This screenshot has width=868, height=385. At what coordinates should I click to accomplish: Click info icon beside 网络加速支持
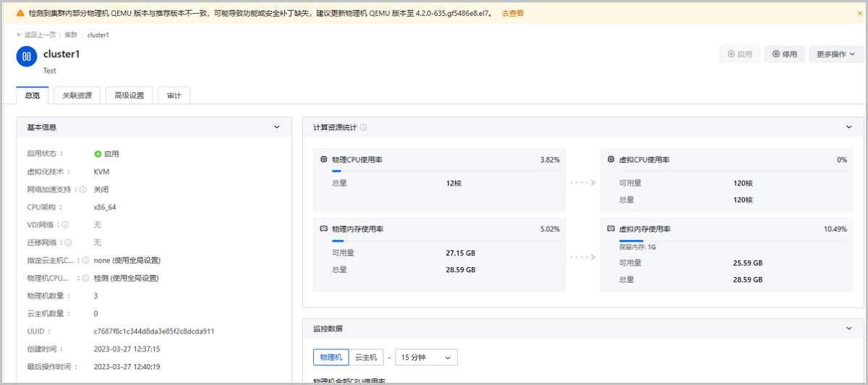[83, 190]
